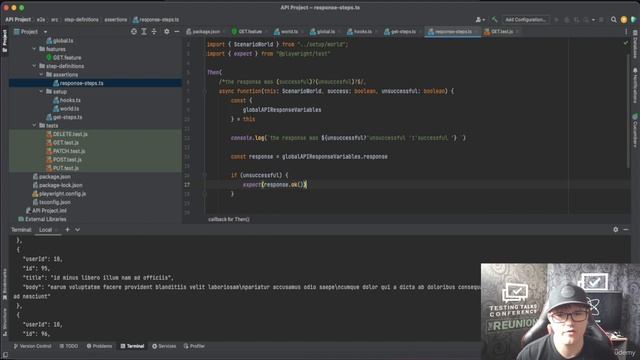
Task: Click Collapse All icon in Project toolbar
Action: click(154, 31)
